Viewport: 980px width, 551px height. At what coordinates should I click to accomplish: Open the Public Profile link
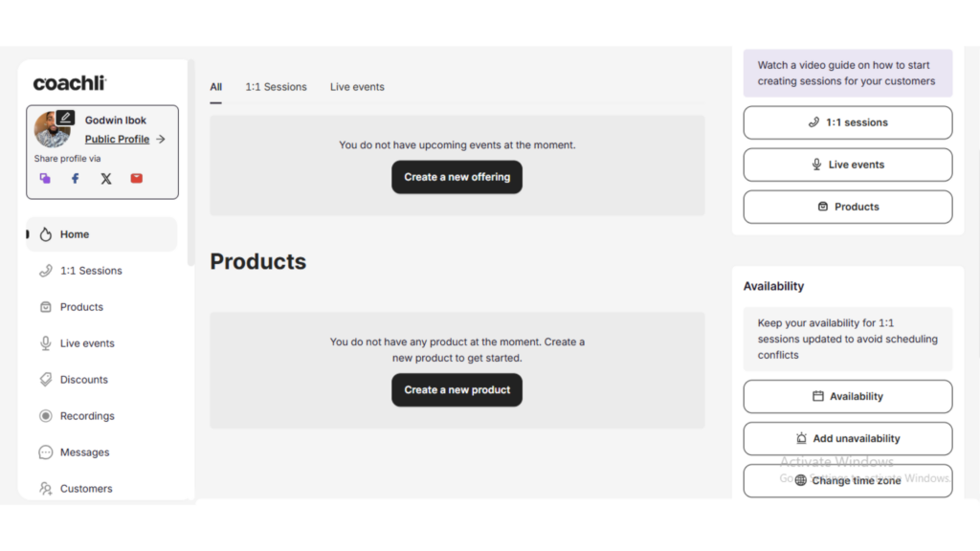(117, 140)
